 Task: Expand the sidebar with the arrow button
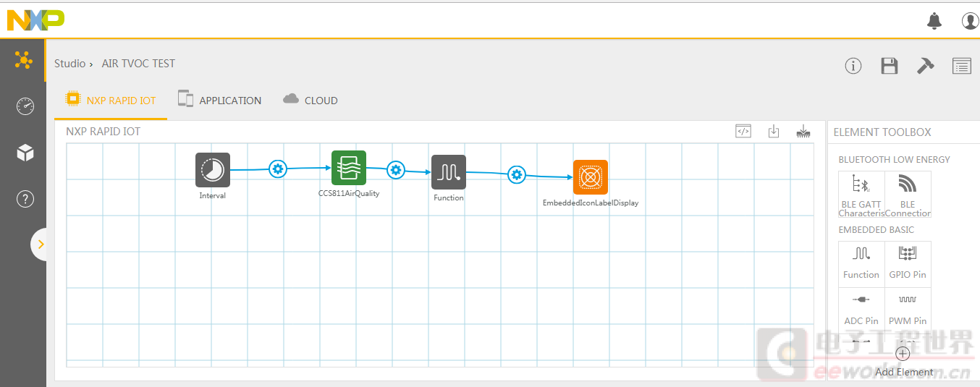coord(41,244)
